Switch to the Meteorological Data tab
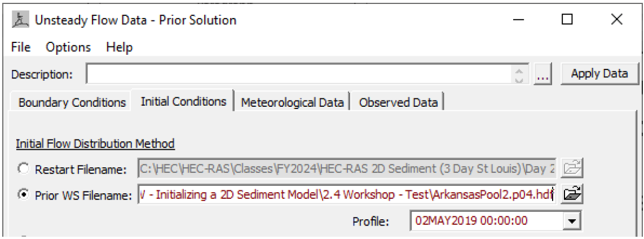Screen dimensions: 644x239 click(x=292, y=102)
